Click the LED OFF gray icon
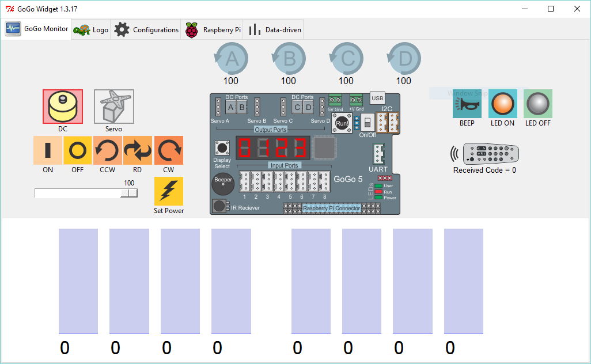 tap(538, 104)
